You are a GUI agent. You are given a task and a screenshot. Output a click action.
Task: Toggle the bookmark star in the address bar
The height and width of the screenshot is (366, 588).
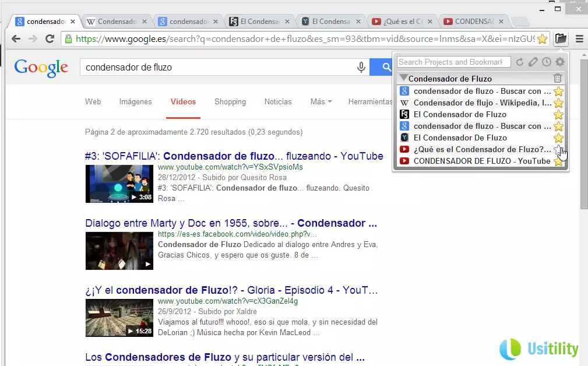pos(542,39)
